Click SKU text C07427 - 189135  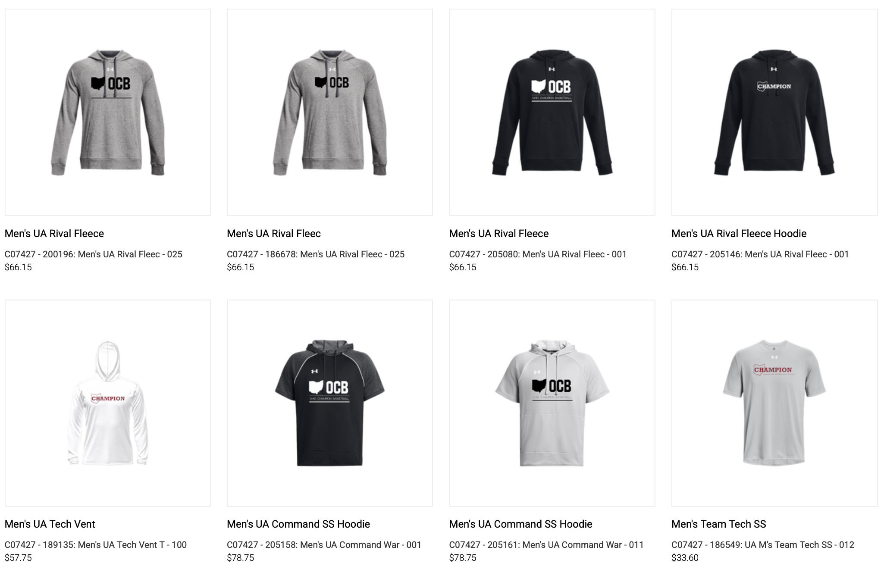pos(39,545)
